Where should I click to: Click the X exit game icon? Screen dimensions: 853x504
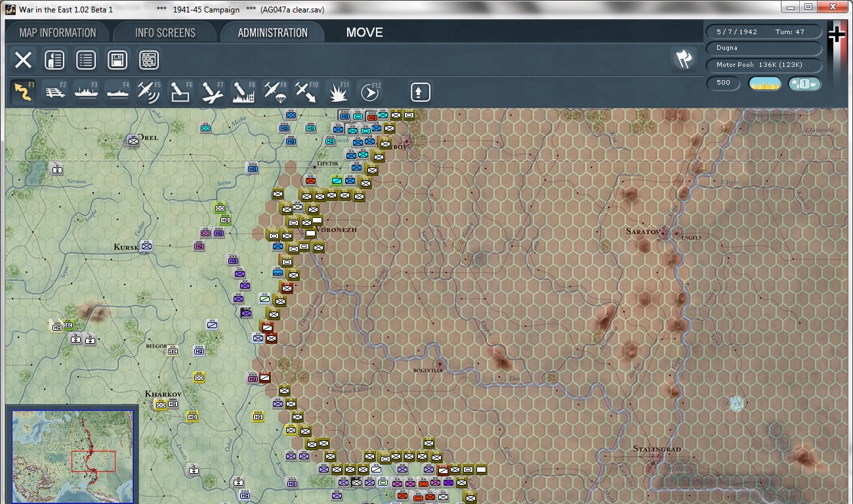click(x=23, y=60)
